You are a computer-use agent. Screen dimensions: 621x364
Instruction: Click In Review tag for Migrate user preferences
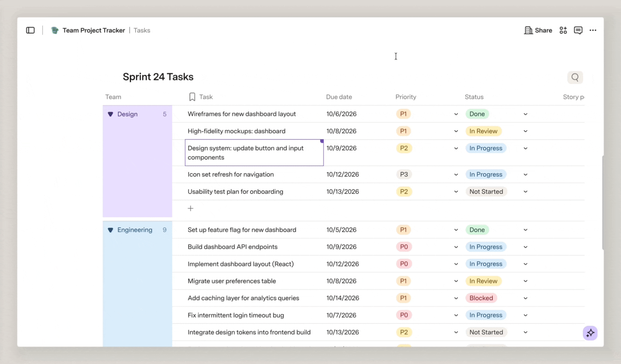pos(483,281)
